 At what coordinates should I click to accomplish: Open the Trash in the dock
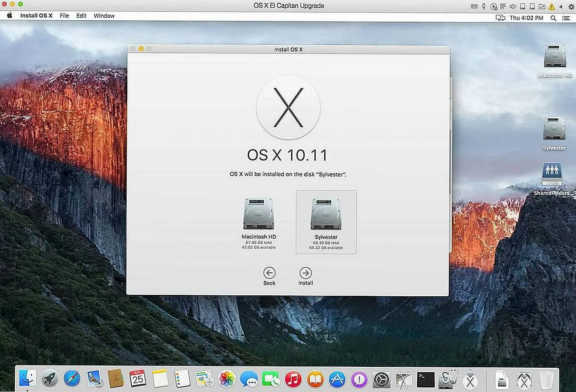(x=546, y=379)
